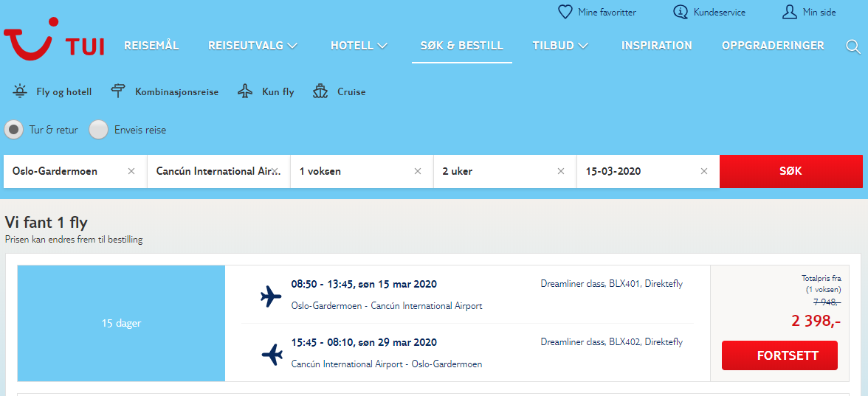The width and height of the screenshot is (868, 396).
Task: Expand the Reiseutvalg menu
Action: click(253, 46)
